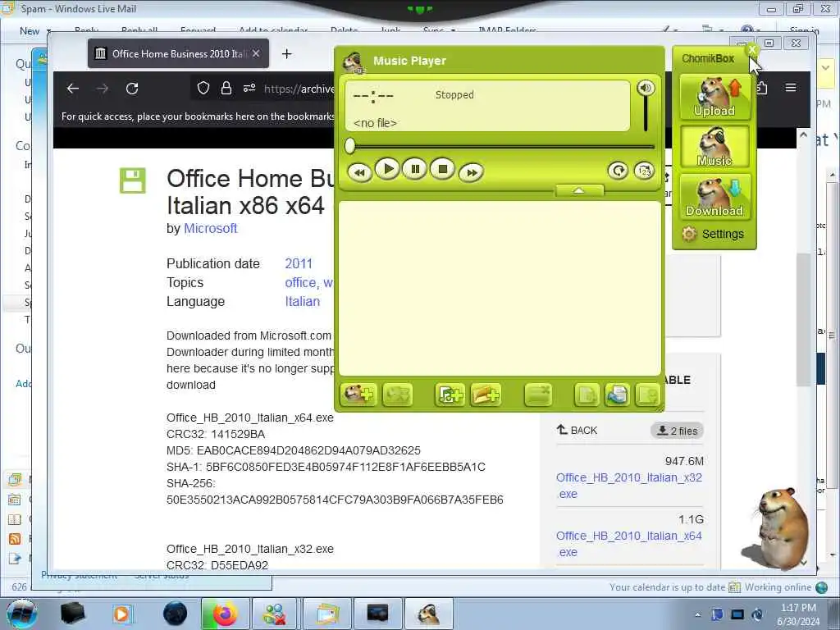Open a new Firefox tab
840x630 pixels.
point(286,53)
